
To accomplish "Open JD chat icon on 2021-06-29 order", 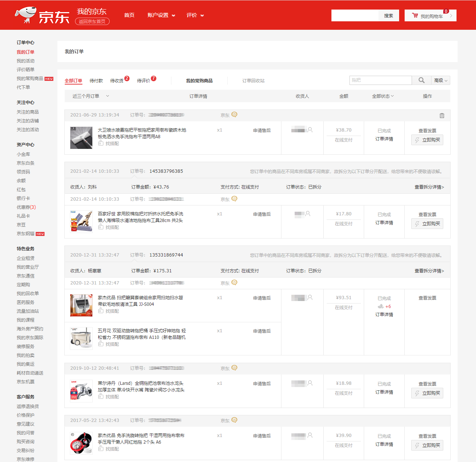I will tap(234, 115).
